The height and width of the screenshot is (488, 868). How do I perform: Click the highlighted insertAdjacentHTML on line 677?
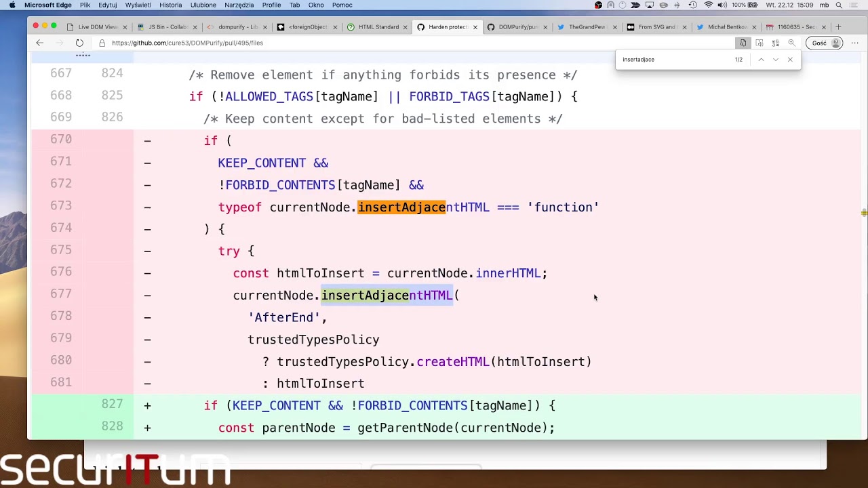pos(387,295)
